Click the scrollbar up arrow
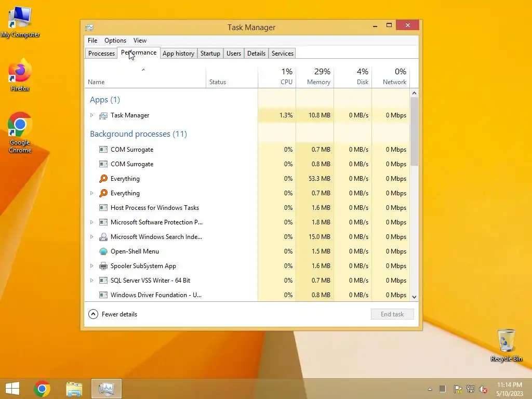 click(414, 93)
